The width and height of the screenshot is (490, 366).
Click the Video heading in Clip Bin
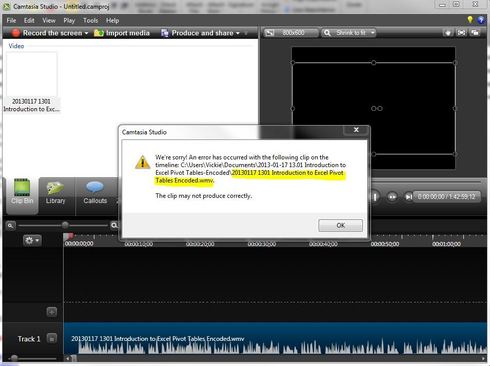pos(16,46)
